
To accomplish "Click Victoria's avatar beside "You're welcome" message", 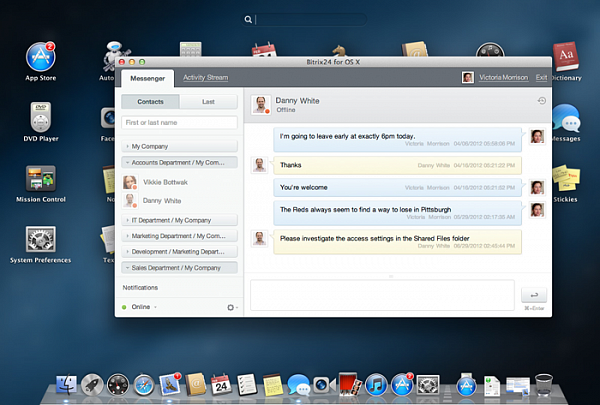I will (537, 188).
